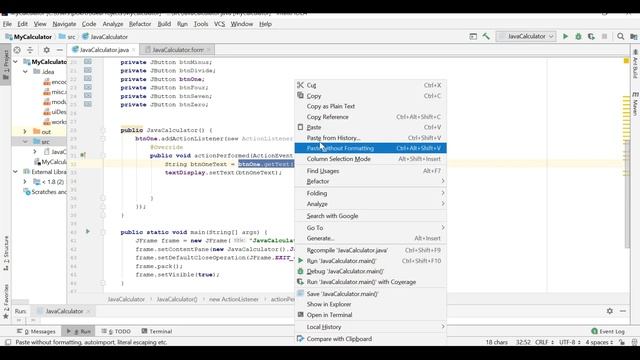Open the Terminal tool window
The height and width of the screenshot is (360, 640).
point(157,331)
